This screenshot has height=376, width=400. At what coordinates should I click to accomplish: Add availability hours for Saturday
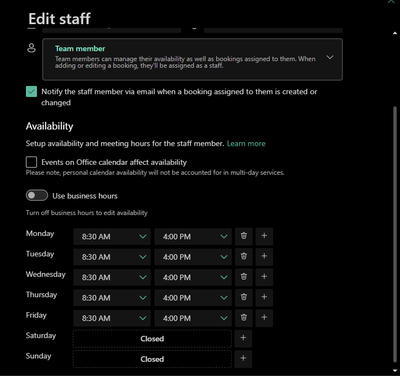click(x=243, y=338)
